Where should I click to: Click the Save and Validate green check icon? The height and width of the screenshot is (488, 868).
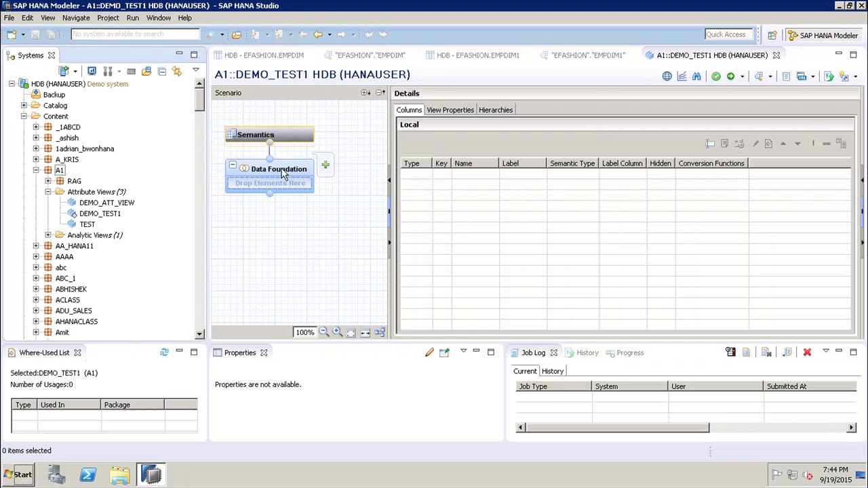coord(716,77)
